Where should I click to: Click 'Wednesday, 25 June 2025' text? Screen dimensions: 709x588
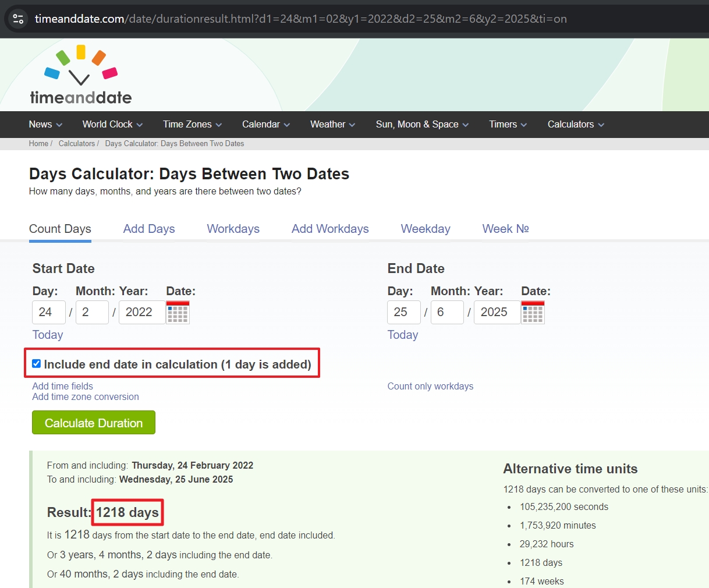(176, 480)
